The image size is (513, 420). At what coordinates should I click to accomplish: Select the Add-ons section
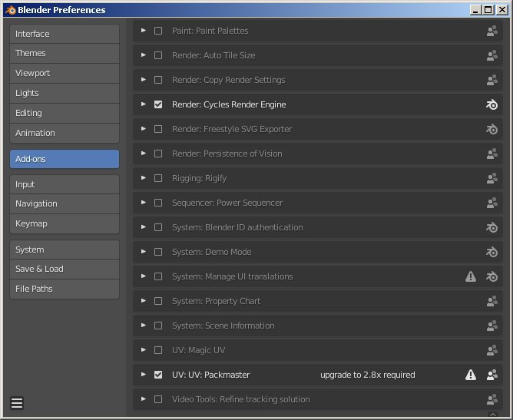pyautogui.click(x=65, y=159)
